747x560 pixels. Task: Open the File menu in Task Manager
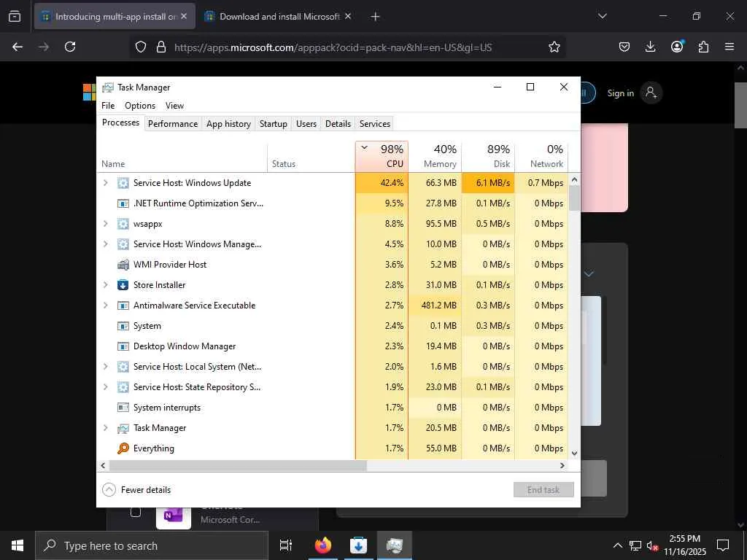pos(108,106)
